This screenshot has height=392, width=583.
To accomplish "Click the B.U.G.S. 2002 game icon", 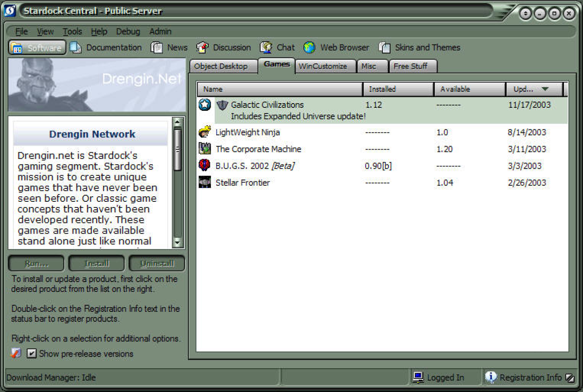I will click(x=205, y=165).
